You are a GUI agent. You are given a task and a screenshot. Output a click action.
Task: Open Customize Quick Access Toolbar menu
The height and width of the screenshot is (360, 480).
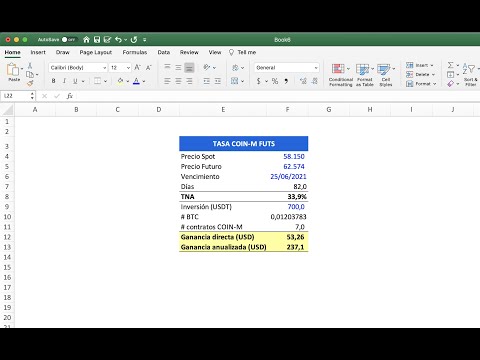[145, 40]
